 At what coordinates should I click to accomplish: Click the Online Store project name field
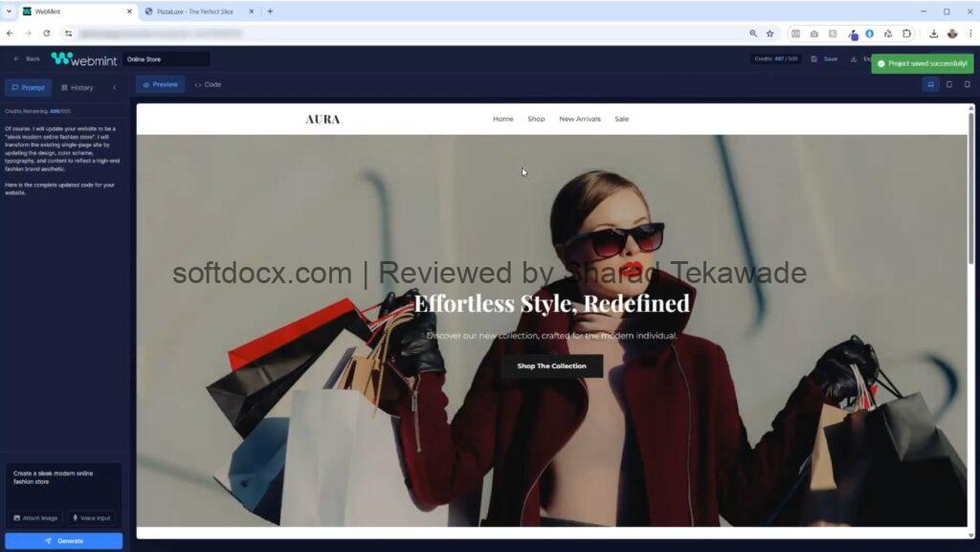click(166, 59)
